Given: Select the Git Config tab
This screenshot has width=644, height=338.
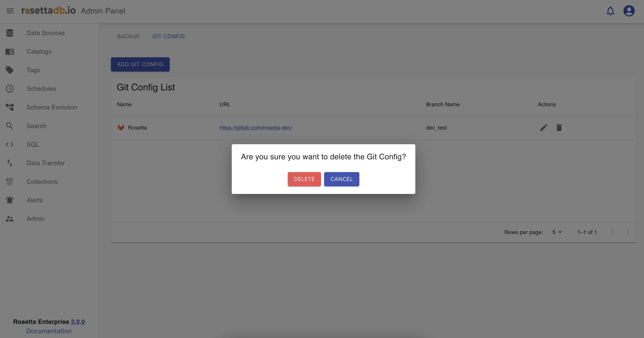Looking at the screenshot, I should [x=169, y=37].
